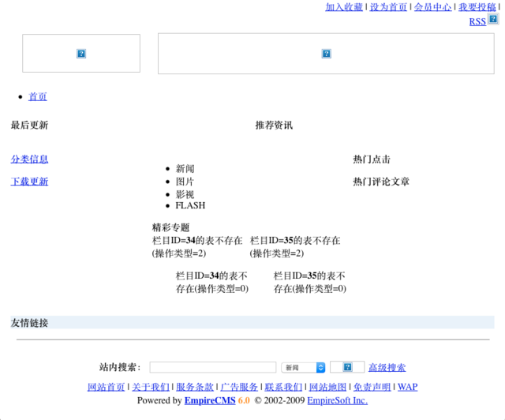The height and width of the screenshot is (420, 505).
Task: Open the 下载更新 link
Action: [x=29, y=182]
